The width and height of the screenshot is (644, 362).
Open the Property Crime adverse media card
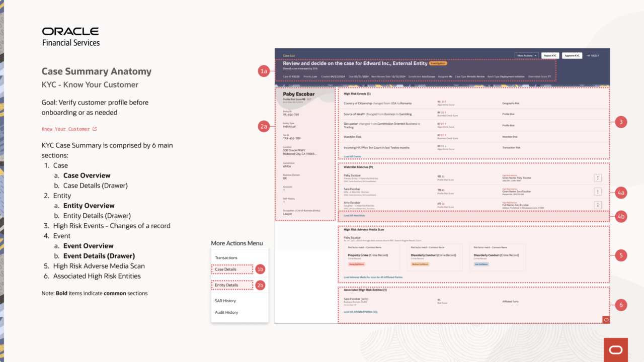371,257
